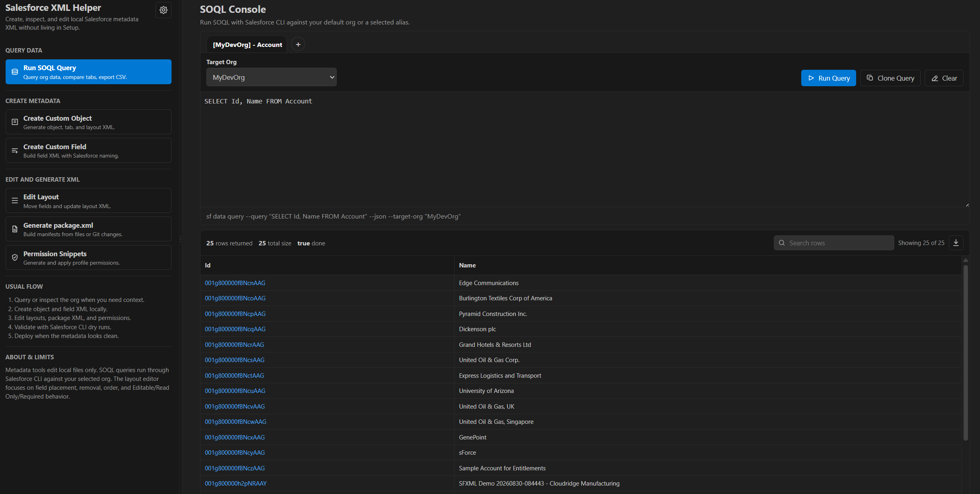Click into the SOQL query editor text area
Viewport: 980px width, 494px height.
pos(585,150)
